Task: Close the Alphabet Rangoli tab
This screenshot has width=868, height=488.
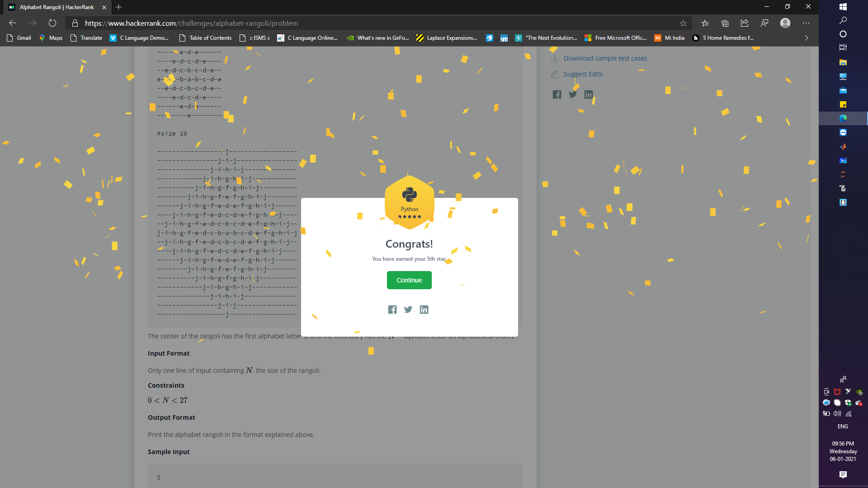Action: click(x=104, y=7)
